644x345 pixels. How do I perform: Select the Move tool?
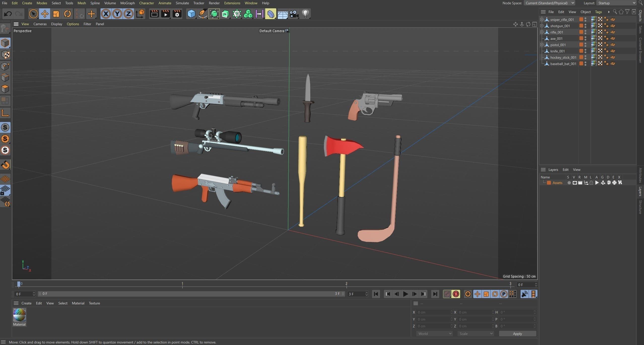pyautogui.click(x=45, y=14)
